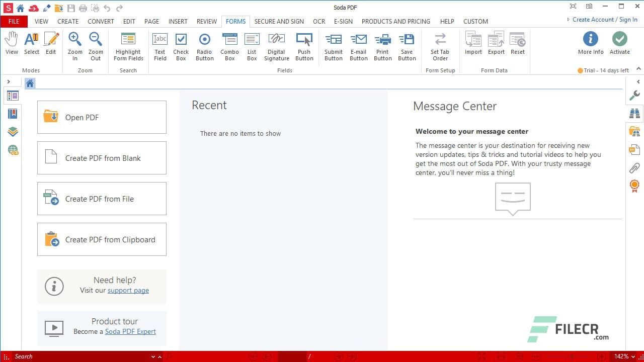Select the Text Field tool
This screenshot has height=362, width=644.
tap(159, 46)
